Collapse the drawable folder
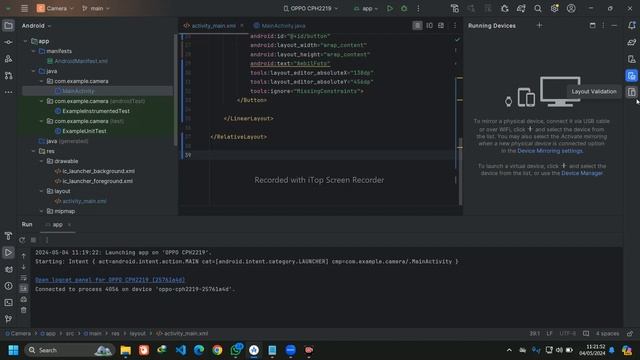The image size is (640, 360). pyautogui.click(x=42, y=161)
